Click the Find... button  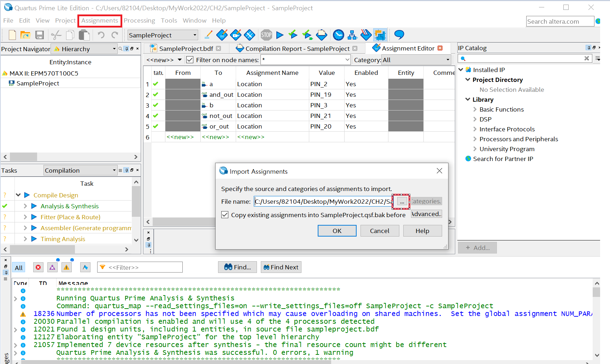click(x=237, y=267)
